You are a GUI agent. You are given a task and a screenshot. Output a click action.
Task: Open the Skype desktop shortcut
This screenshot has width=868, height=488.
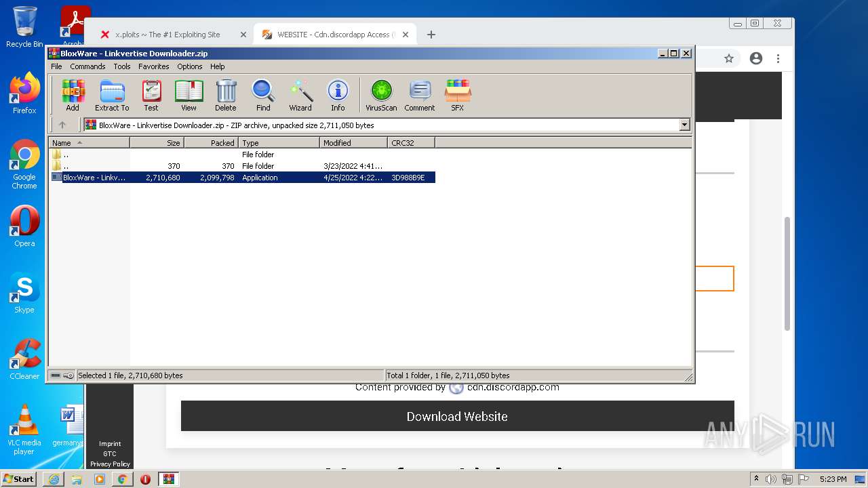[x=24, y=293]
